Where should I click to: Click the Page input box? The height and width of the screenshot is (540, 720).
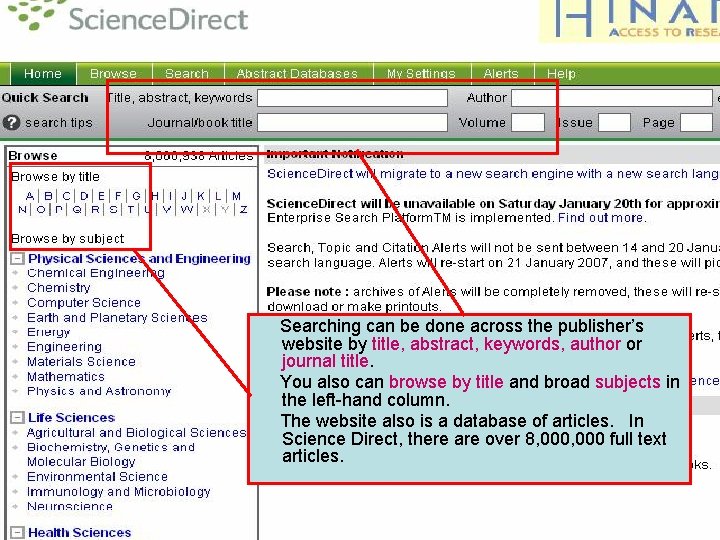pyautogui.click(x=696, y=123)
